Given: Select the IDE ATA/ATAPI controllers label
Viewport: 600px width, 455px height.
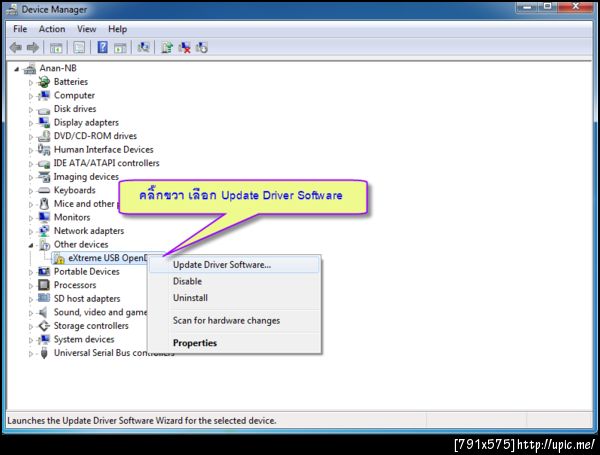Looking at the screenshot, I should click(106, 163).
